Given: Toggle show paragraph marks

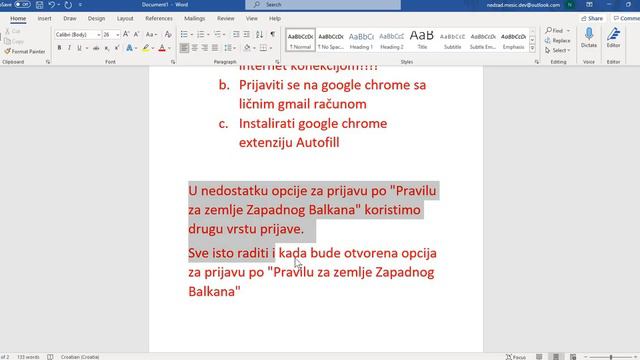Looking at the screenshot, I should click(273, 35).
